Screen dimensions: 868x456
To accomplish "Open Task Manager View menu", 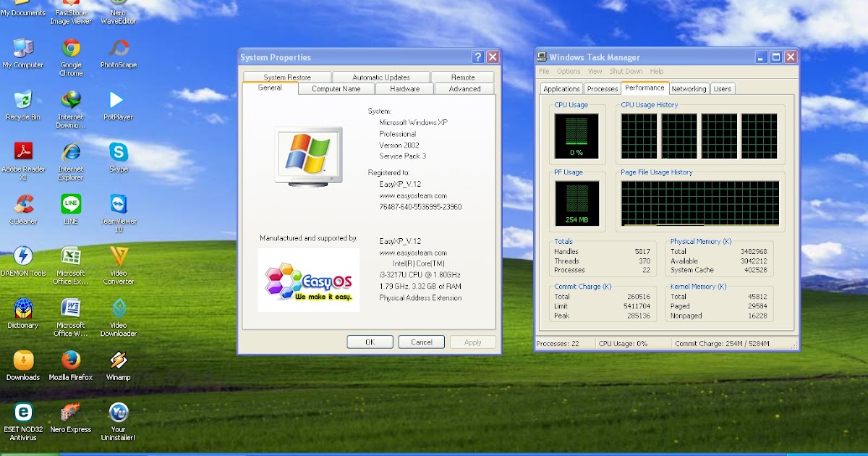I will [x=595, y=72].
